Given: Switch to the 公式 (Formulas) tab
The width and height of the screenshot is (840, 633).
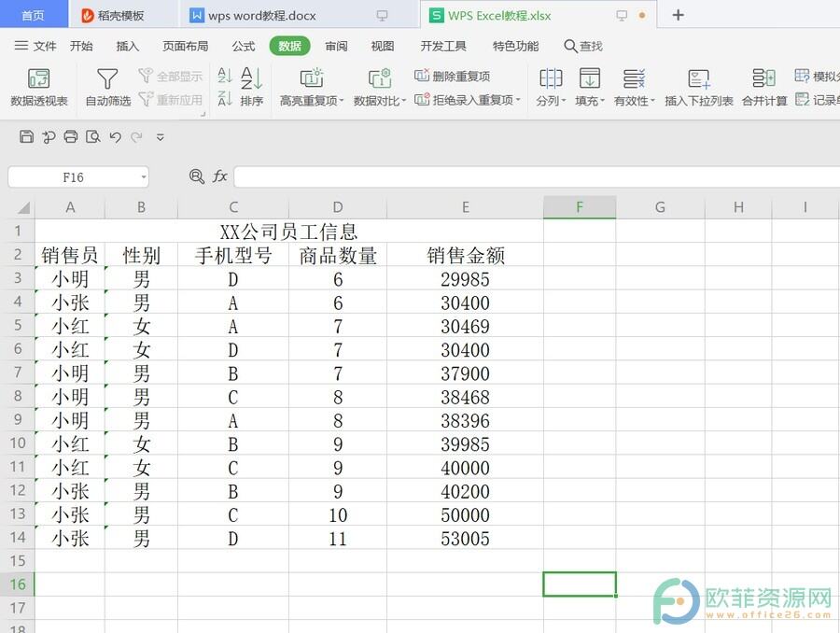Looking at the screenshot, I should pos(244,46).
